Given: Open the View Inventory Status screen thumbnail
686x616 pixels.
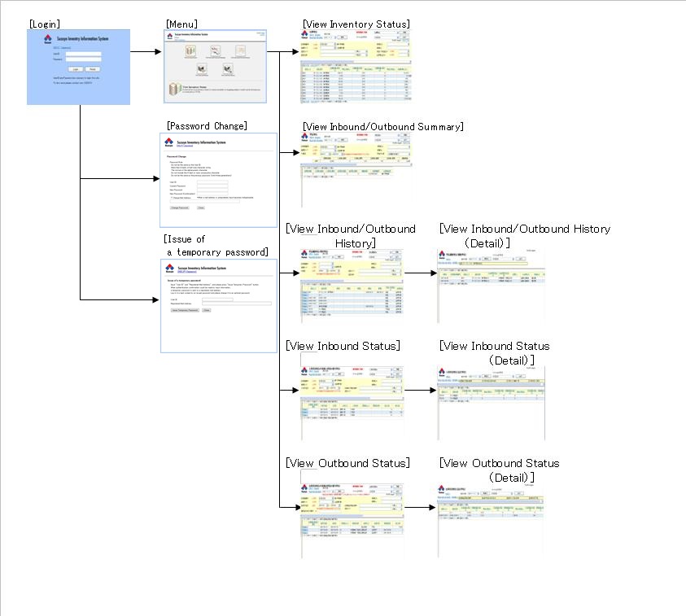Looking at the screenshot, I should point(355,66).
